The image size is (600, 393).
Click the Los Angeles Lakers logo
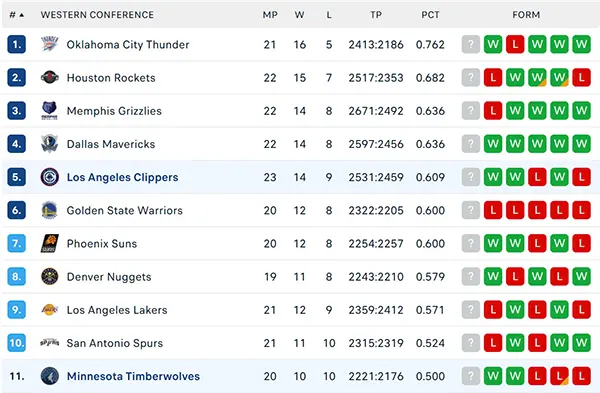tap(50, 310)
